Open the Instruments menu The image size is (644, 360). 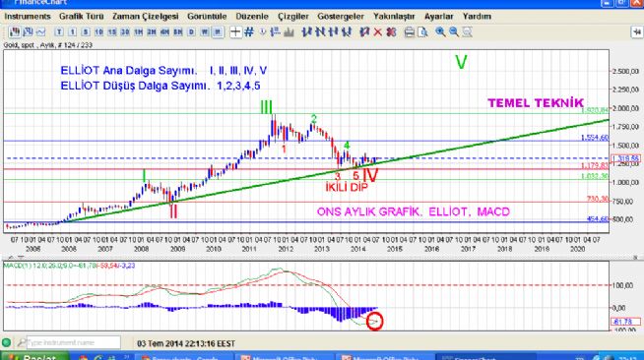pyautogui.click(x=28, y=17)
